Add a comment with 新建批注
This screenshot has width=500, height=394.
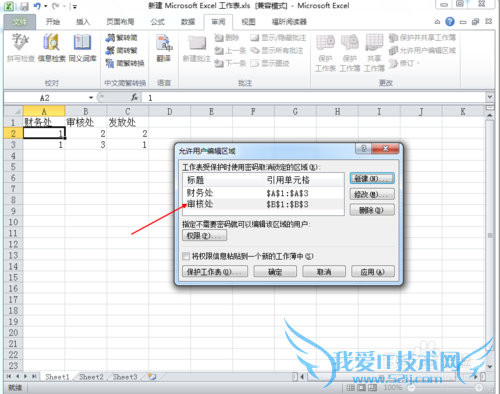click(197, 48)
